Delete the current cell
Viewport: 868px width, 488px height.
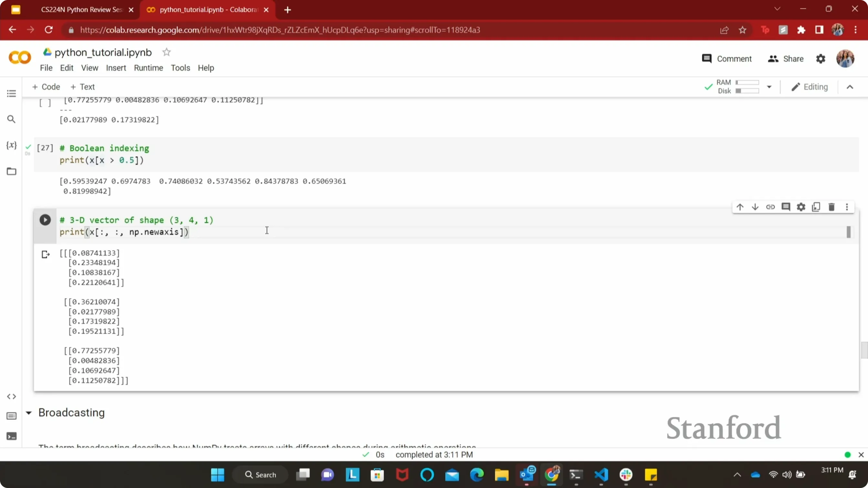831,207
